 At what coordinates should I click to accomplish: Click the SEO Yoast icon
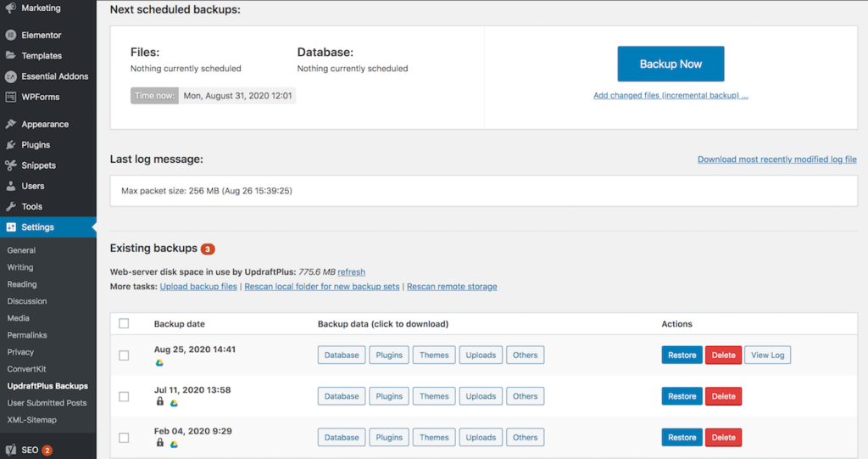(x=10, y=450)
